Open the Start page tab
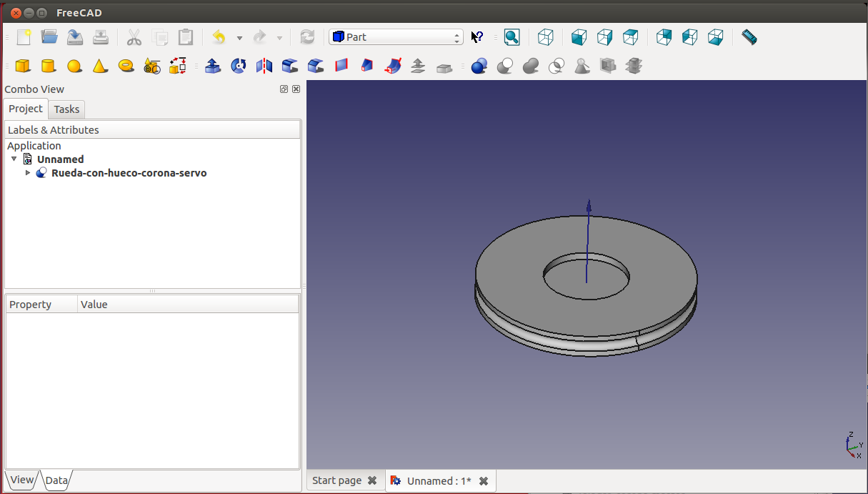868x494 pixels. (x=336, y=480)
